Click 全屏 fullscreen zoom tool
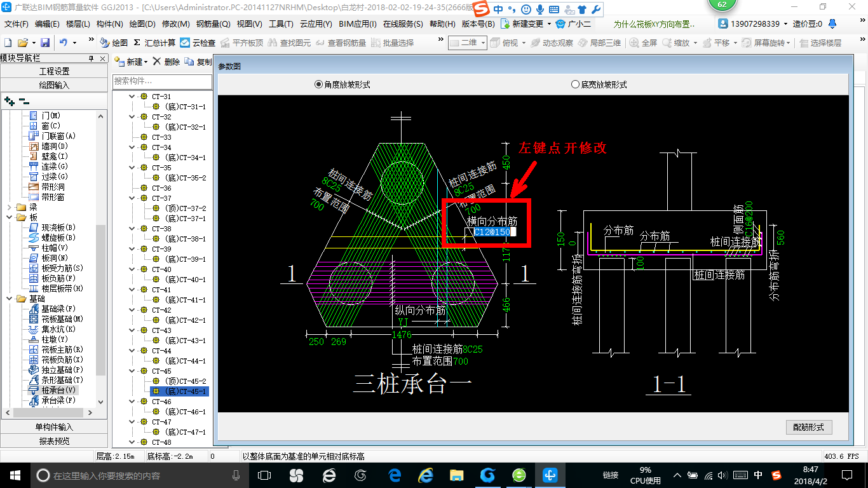This screenshot has width=868, height=488. pyautogui.click(x=644, y=43)
